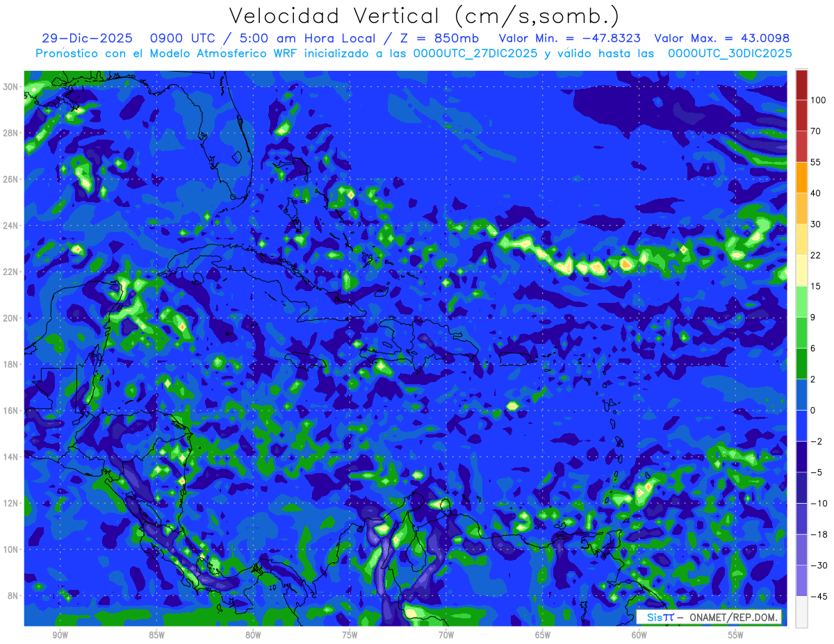Click the 14N latitude label
The image size is (834, 644).
[x=11, y=457]
